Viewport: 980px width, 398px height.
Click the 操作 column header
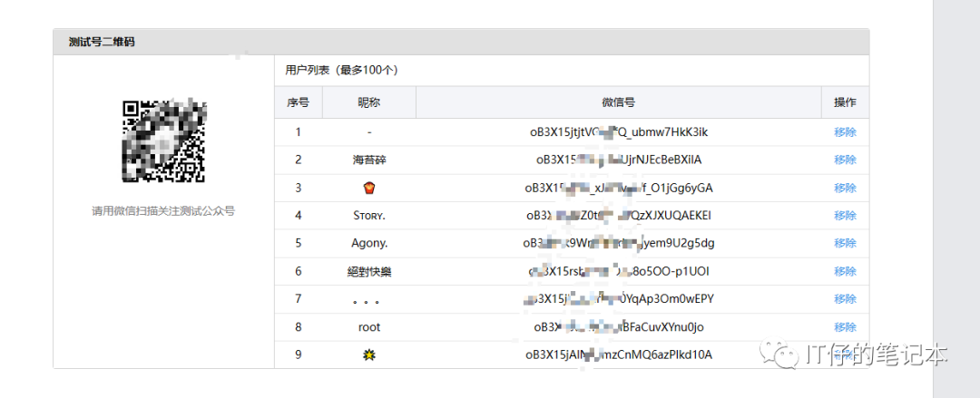tap(845, 102)
